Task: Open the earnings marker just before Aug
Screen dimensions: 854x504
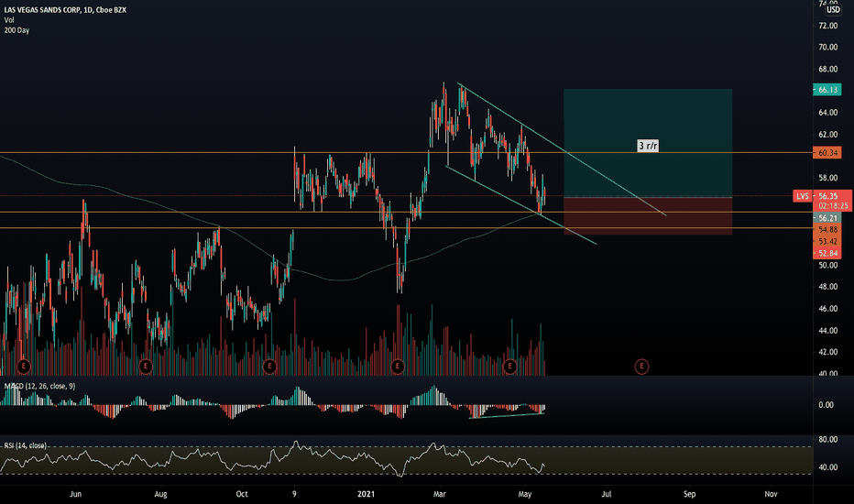Action: click(146, 367)
